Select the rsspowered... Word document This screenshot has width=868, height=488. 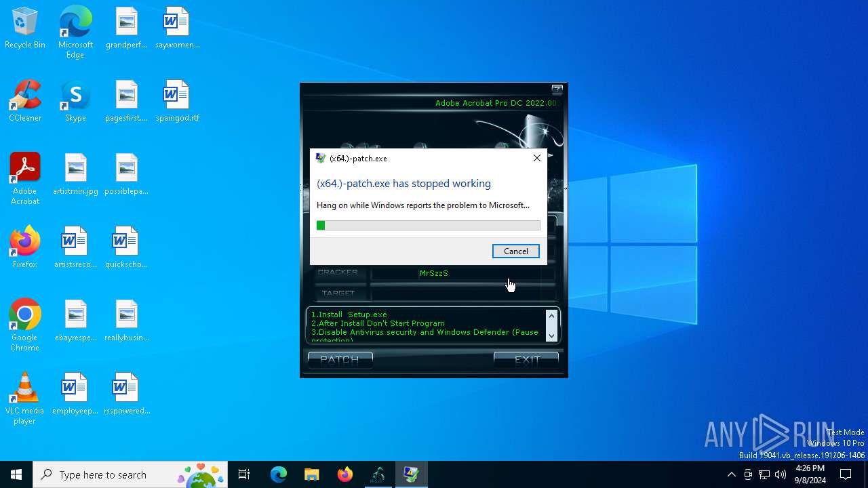pos(126,394)
